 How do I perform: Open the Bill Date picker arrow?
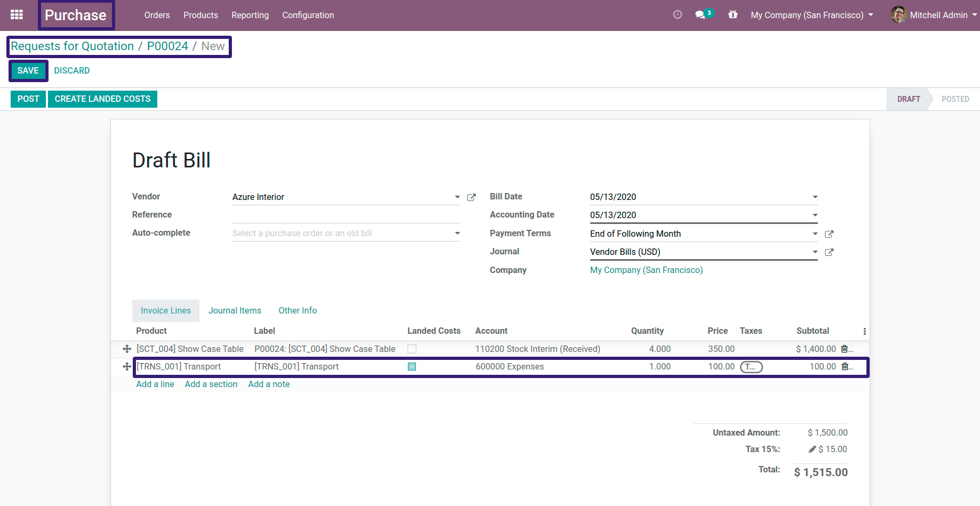click(x=815, y=197)
